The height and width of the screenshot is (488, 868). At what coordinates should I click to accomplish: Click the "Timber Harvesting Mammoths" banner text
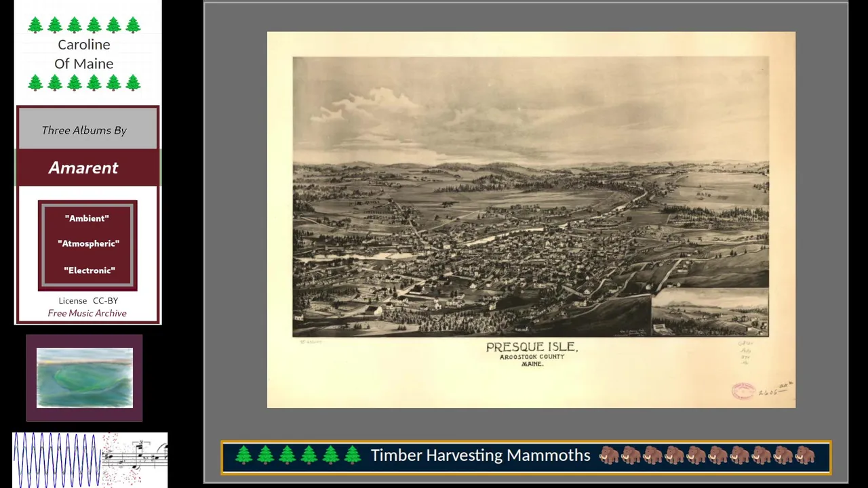[480, 455]
